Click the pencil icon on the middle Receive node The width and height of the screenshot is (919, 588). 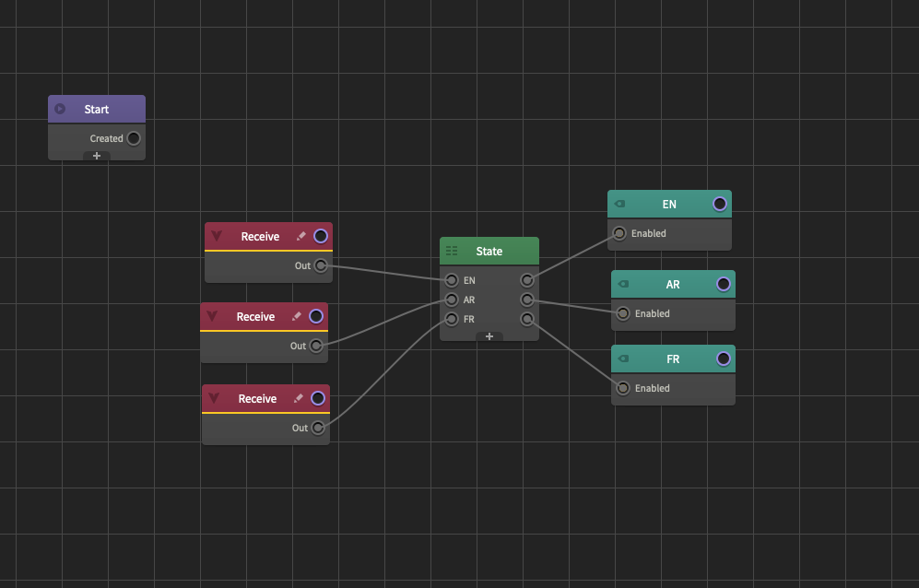[296, 316]
